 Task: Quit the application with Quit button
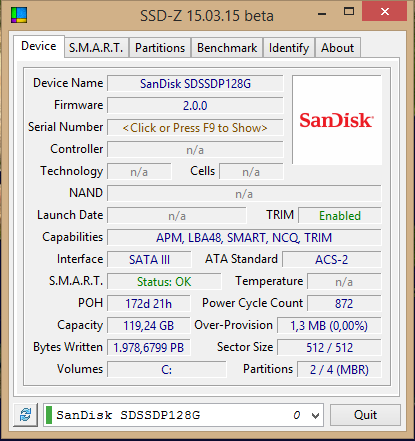pyautogui.click(x=365, y=415)
